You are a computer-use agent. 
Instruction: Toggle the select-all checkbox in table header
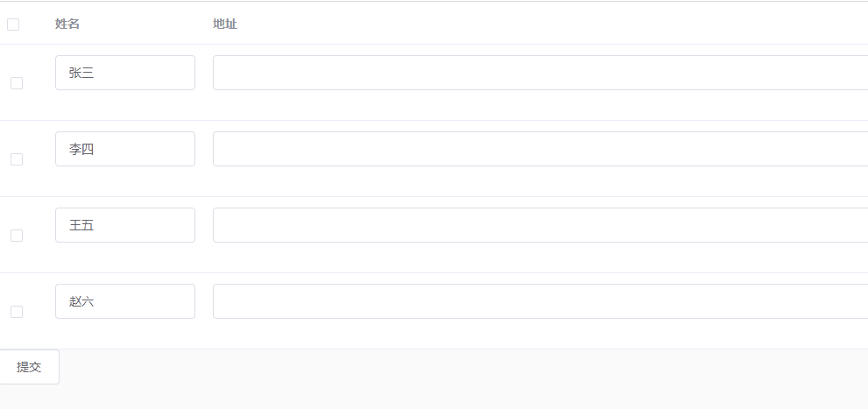(13, 25)
